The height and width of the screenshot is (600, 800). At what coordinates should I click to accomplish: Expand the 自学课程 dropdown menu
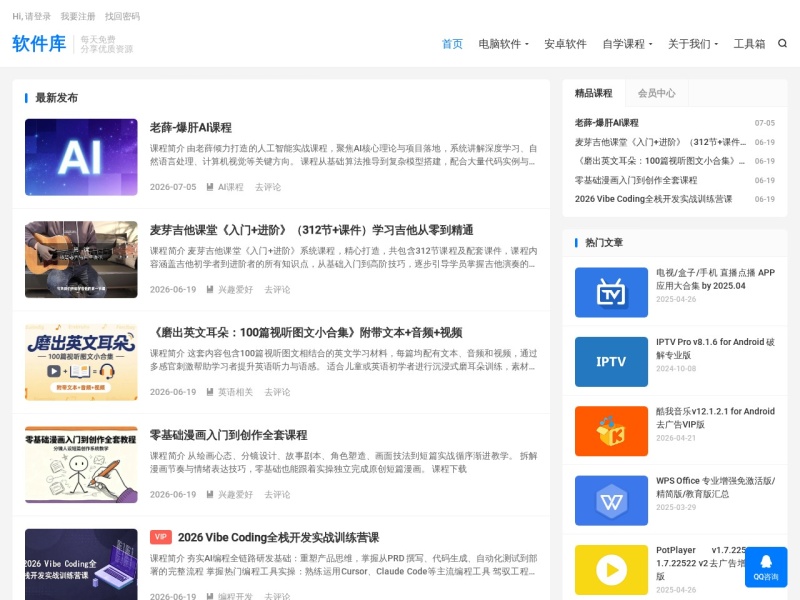point(627,44)
